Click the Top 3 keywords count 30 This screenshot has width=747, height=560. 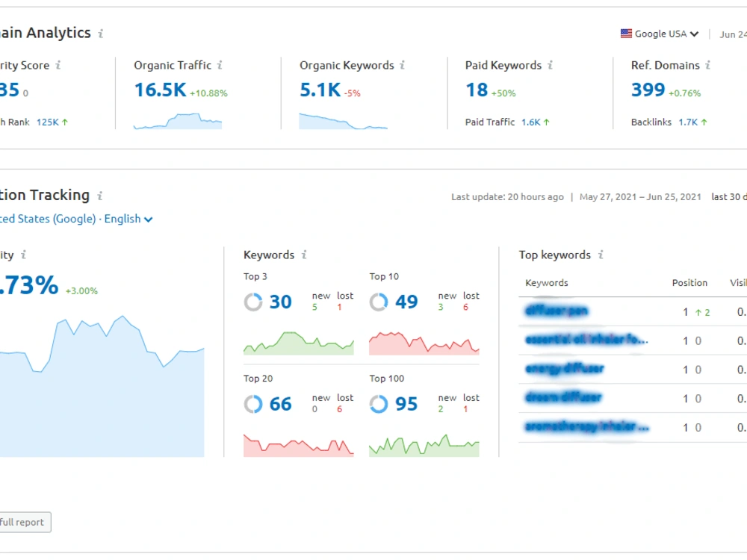click(x=281, y=302)
